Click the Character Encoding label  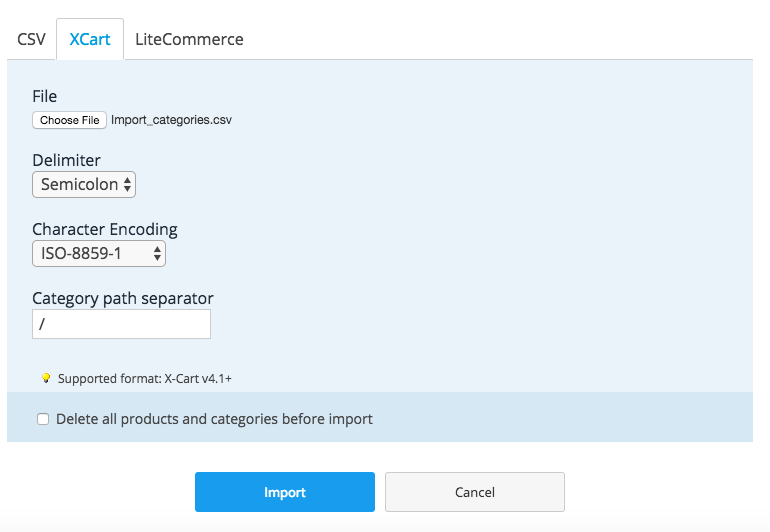point(105,229)
